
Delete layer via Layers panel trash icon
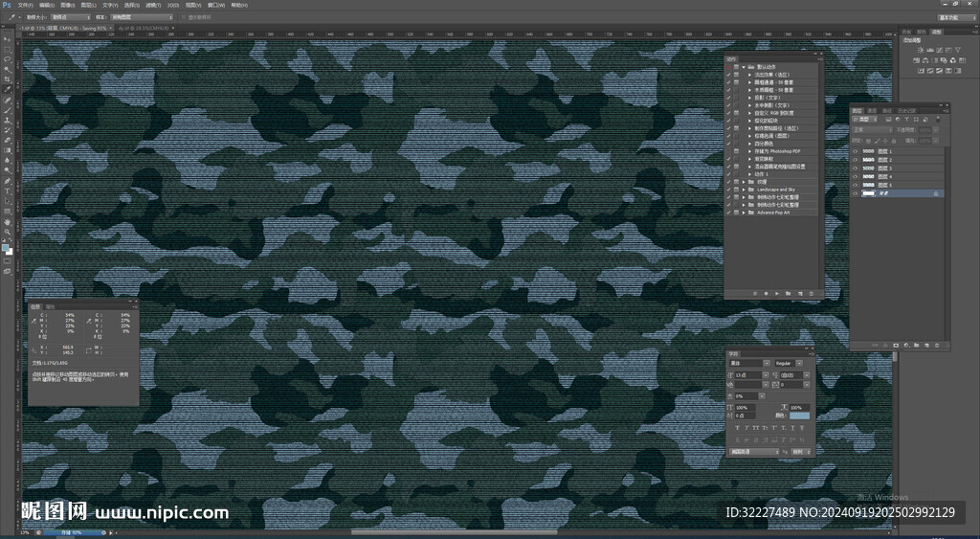937,346
